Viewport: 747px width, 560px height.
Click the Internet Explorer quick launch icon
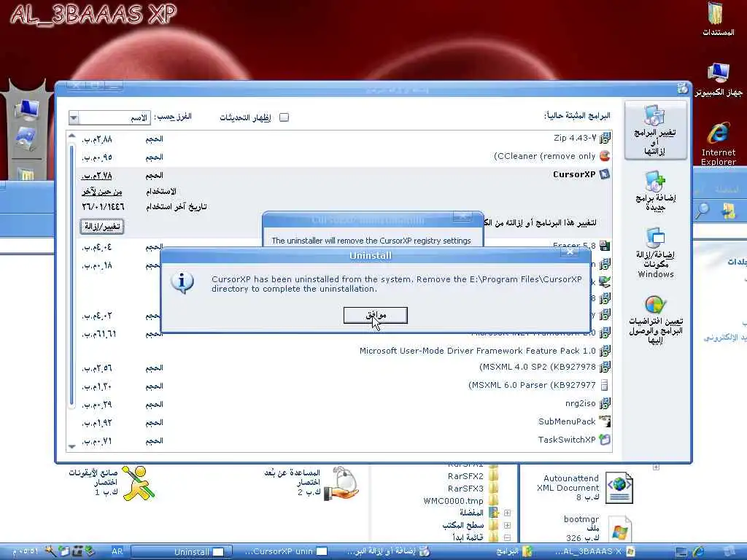(x=699, y=551)
